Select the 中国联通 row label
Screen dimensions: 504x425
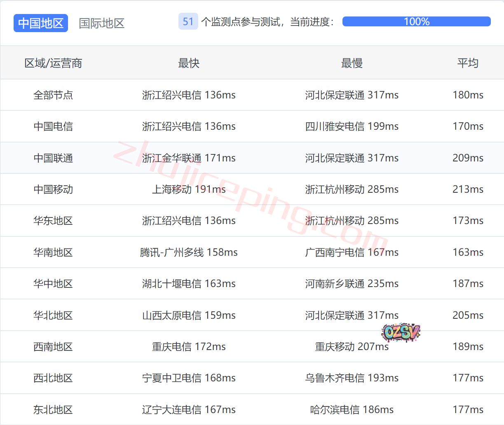[53, 158]
